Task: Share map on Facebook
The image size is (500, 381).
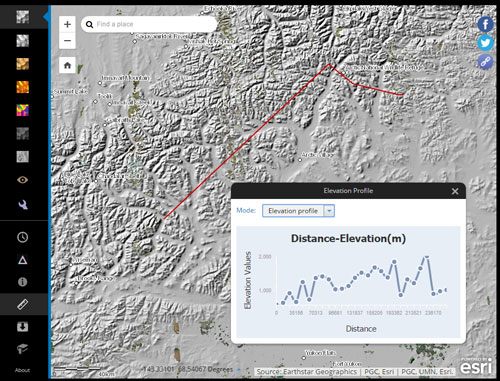Action: [x=485, y=24]
